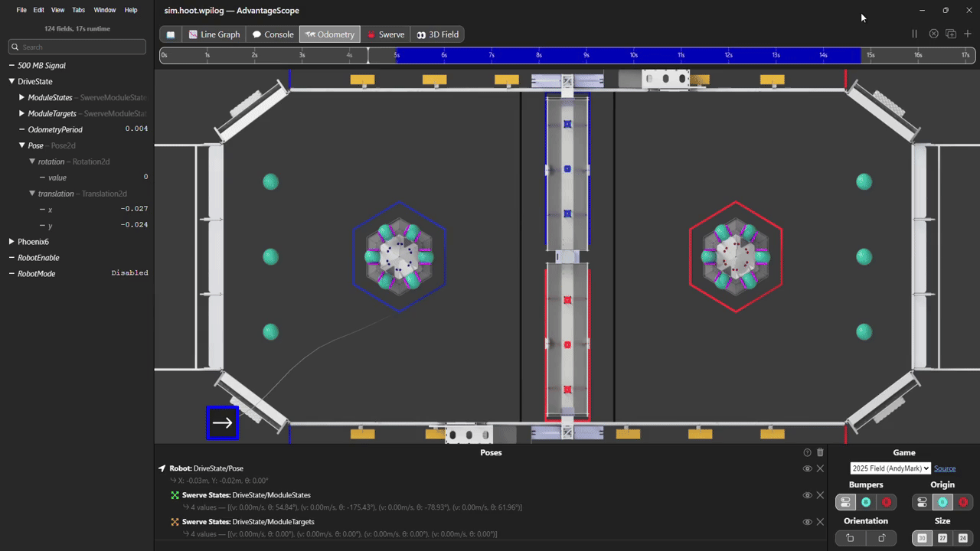Set Origin to automatic alliance toggle
980x551 pixels.
pos(923,502)
